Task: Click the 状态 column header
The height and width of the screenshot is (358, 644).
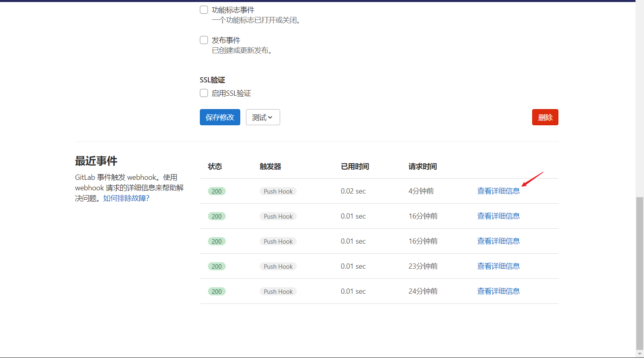Action: click(215, 166)
